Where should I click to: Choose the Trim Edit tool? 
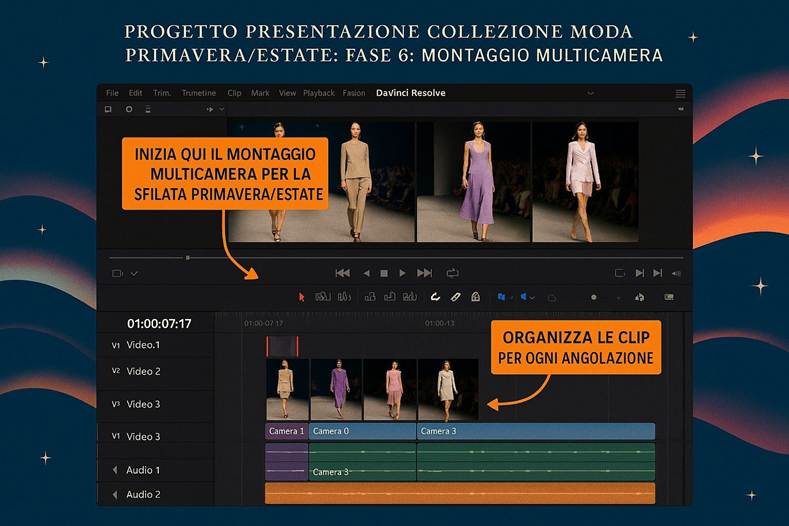click(323, 297)
